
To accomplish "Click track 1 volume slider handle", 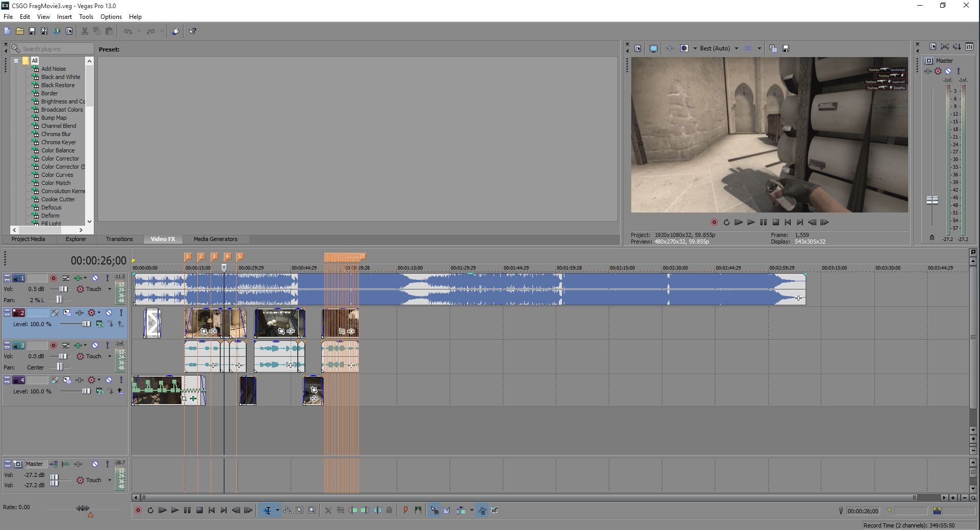I will coord(63,289).
